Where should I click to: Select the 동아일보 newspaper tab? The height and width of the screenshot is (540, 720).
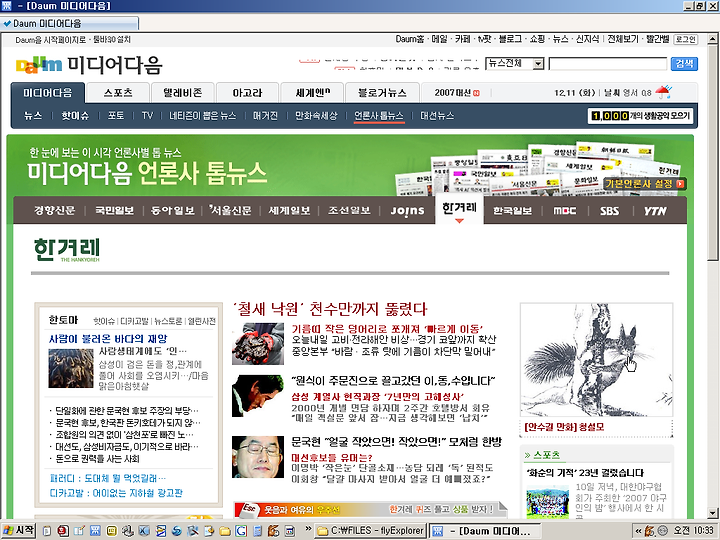pos(173,211)
